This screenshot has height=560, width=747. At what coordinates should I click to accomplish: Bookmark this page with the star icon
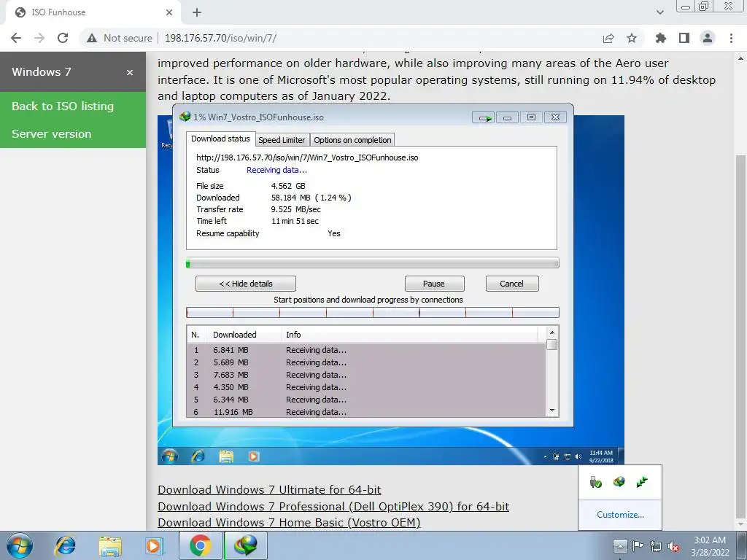632,38
